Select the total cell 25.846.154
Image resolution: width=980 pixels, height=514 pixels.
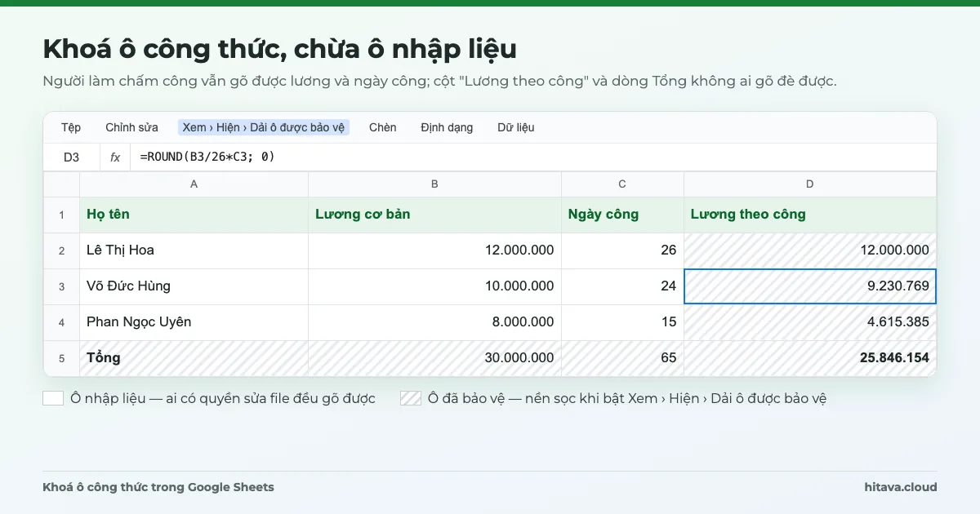tap(810, 358)
